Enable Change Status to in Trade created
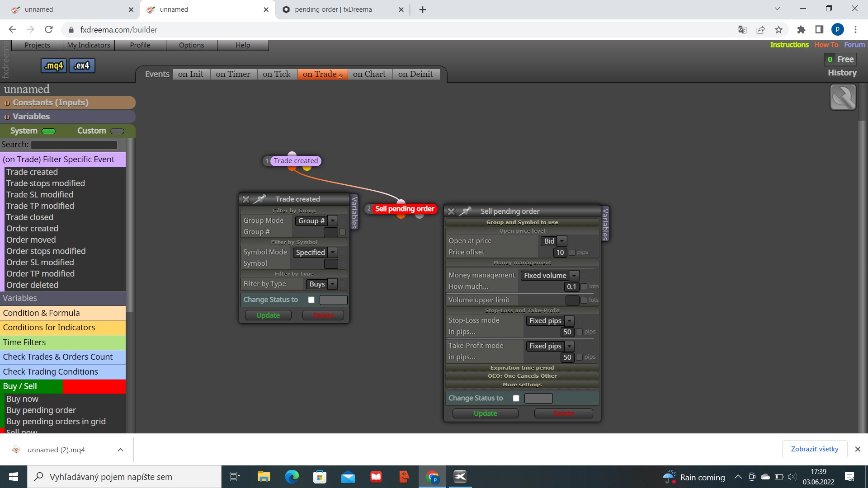The image size is (868, 488). 311,300
